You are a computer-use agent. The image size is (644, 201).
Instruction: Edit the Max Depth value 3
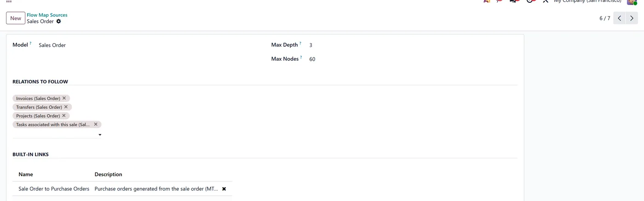pyautogui.click(x=311, y=45)
